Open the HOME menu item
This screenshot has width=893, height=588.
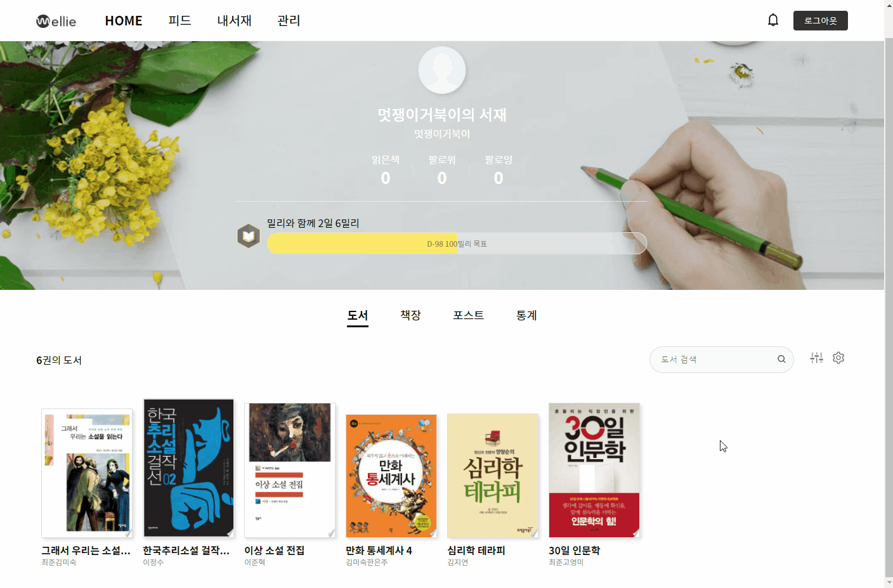[x=124, y=20]
